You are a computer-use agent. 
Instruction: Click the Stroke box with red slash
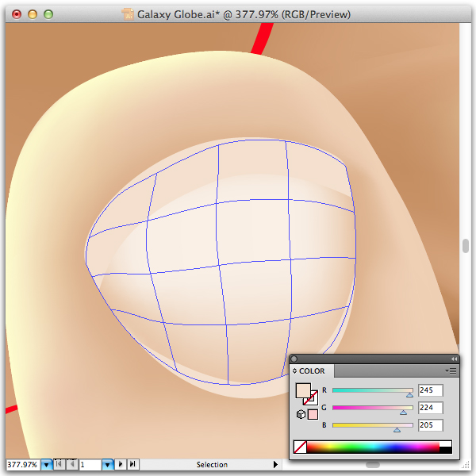click(x=313, y=400)
